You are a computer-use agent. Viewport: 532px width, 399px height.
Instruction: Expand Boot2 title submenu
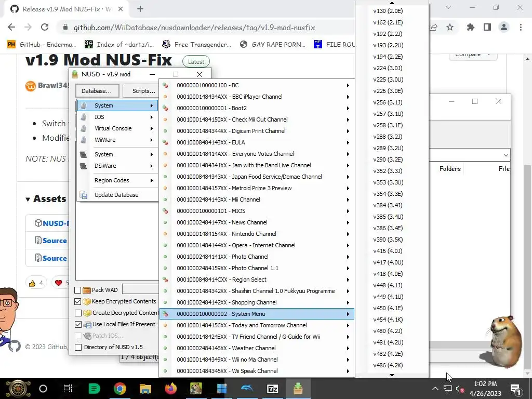tap(257, 108)
